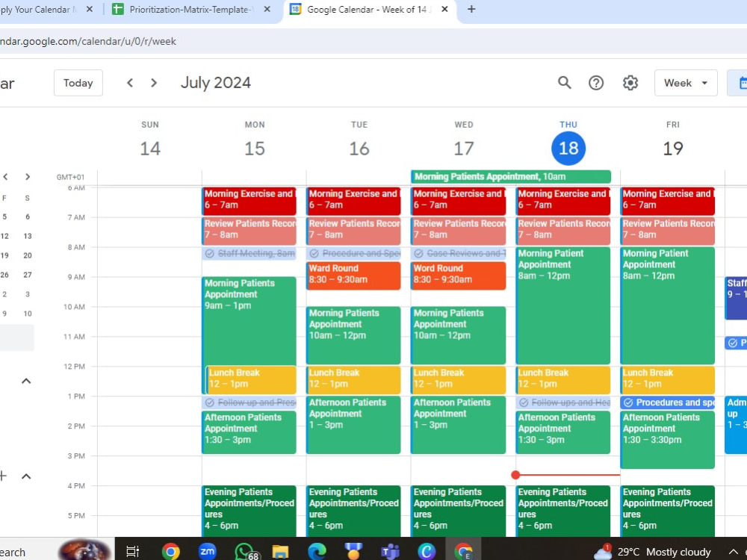Toggle Follow-ups and Hea task on Thursday
The image size is (747, 560).
[x=524, y=402]
